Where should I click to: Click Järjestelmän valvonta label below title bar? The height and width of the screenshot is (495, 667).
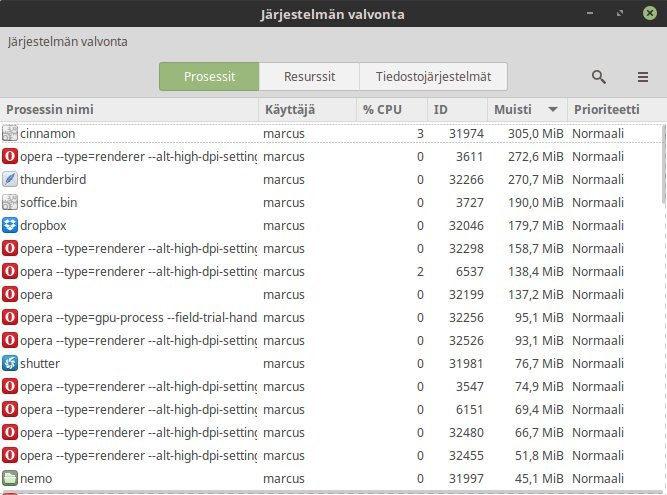pyautogui.click(x=67, y=42)
